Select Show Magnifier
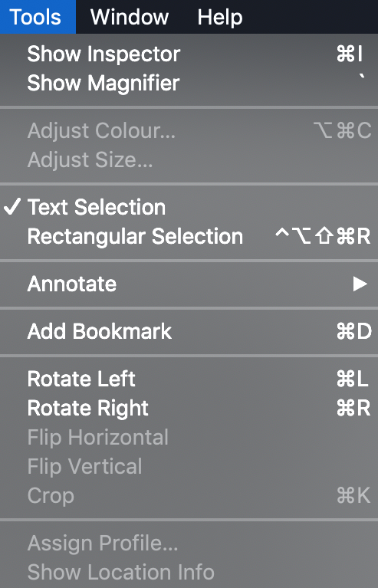The height and width of the screenshot is (588, 378). point(189,83)
